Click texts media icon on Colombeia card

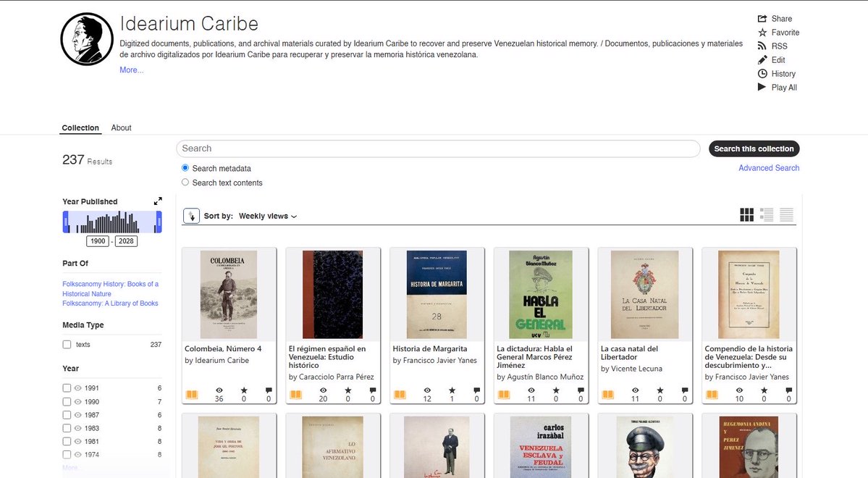click(192, 395)
